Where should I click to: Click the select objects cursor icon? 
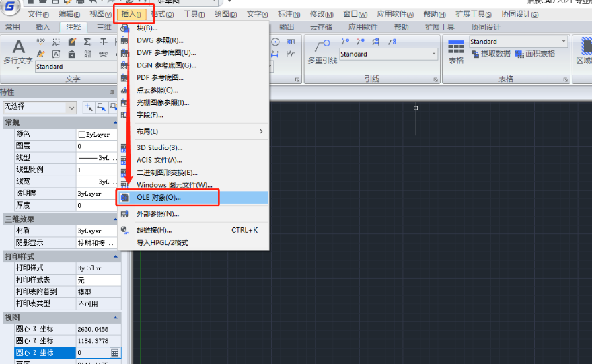click(x=101, y=107)
